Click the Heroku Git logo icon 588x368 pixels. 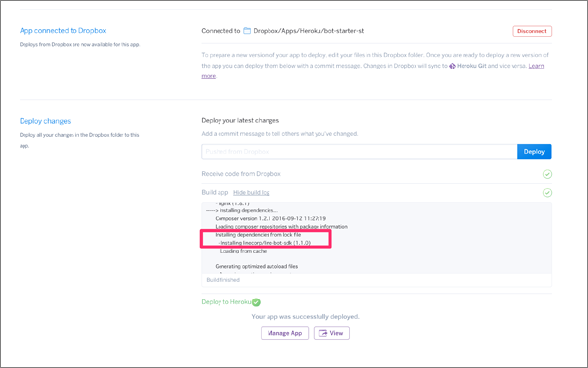click(x=452, y=66)
